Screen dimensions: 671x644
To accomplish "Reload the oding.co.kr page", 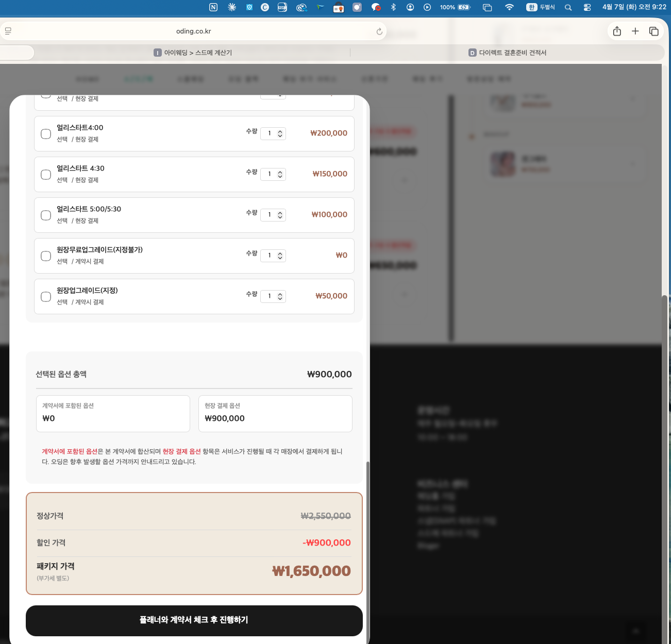I will (379, 31).
